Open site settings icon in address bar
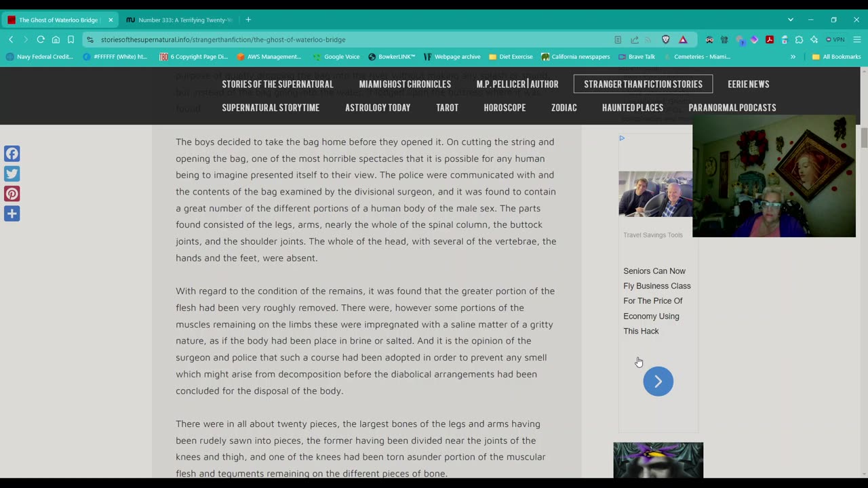Screen dimensions: 868x488 (90, 39)
